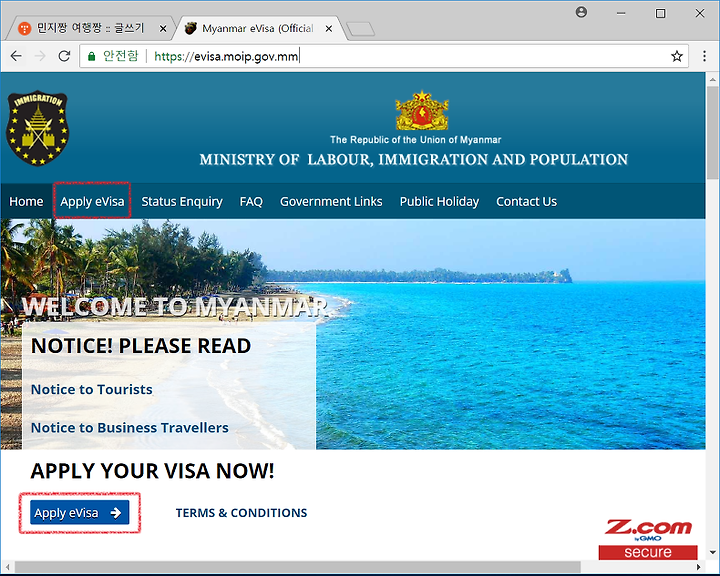This screenshot has height=576, width=720.
Task: Open Chrome three-dot menu
Action: click(x=704, y=56)
